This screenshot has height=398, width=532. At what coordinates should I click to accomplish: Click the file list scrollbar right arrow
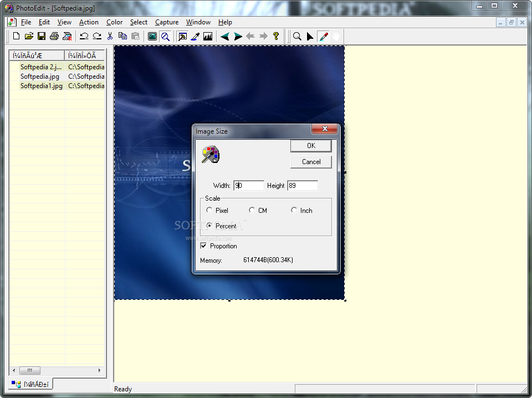click(99, 370)
